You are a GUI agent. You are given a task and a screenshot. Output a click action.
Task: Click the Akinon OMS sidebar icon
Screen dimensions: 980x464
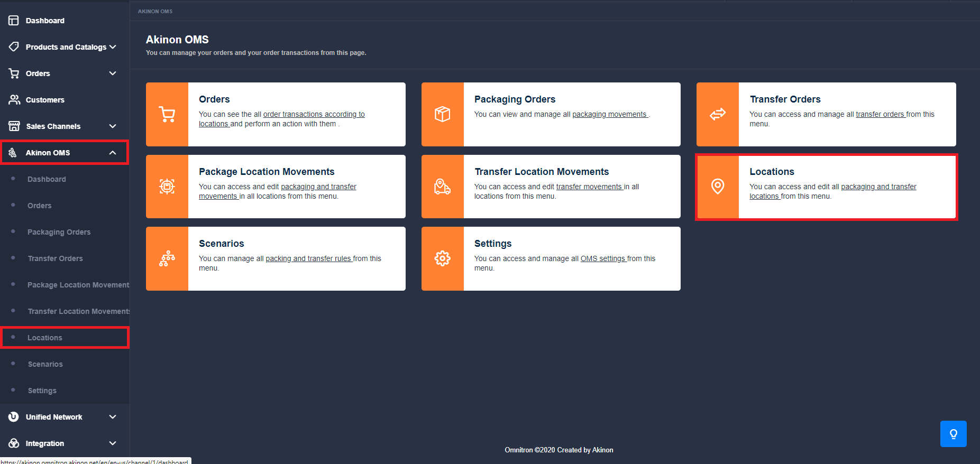coord(13,153)
